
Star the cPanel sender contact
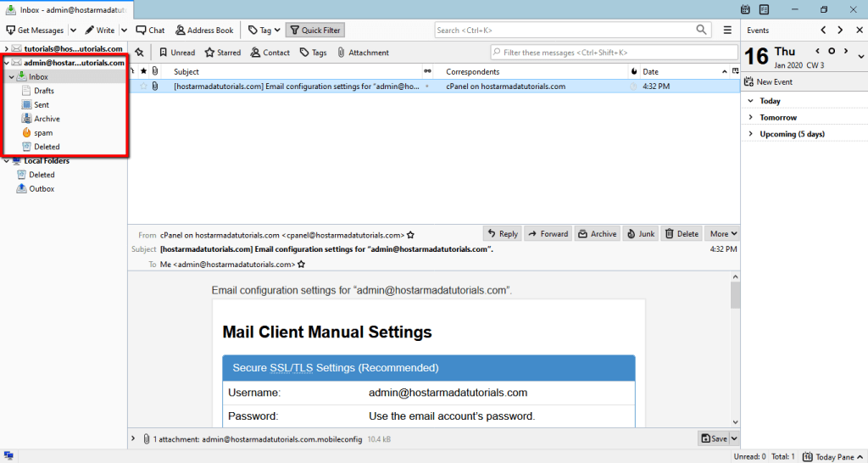click(x=411, y=235)
